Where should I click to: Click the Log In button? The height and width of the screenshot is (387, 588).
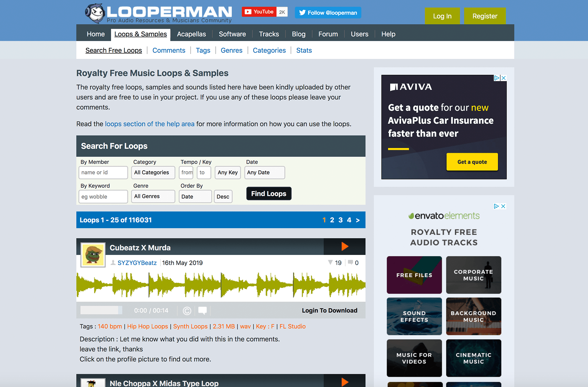442,16
